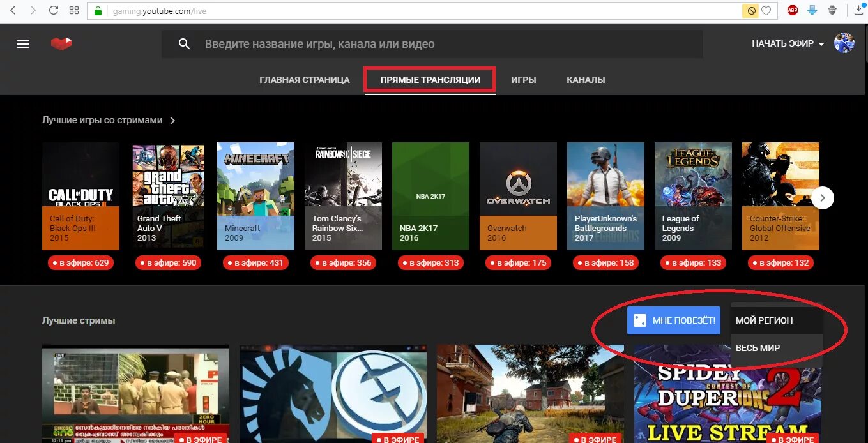Click в эфире: 132 live badge
868x443 pixels.
pos(780,262)
